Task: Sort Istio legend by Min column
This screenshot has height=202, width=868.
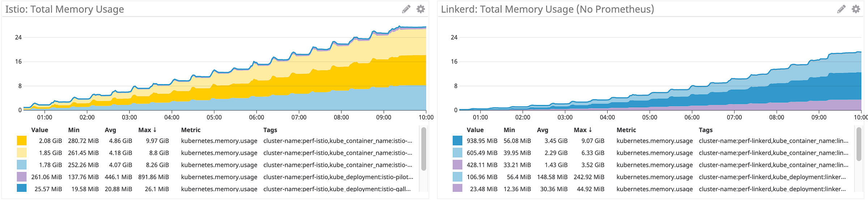Action: point(74,130)
